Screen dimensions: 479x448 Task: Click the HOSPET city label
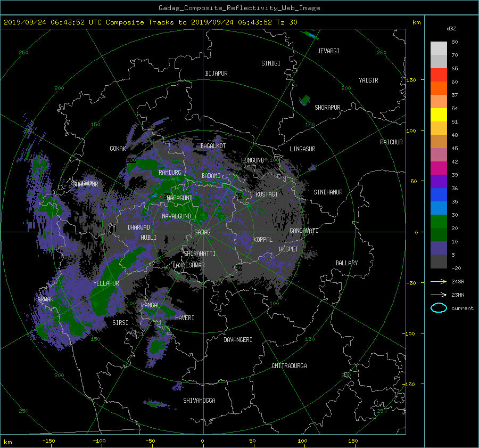[x=288, y=249]
